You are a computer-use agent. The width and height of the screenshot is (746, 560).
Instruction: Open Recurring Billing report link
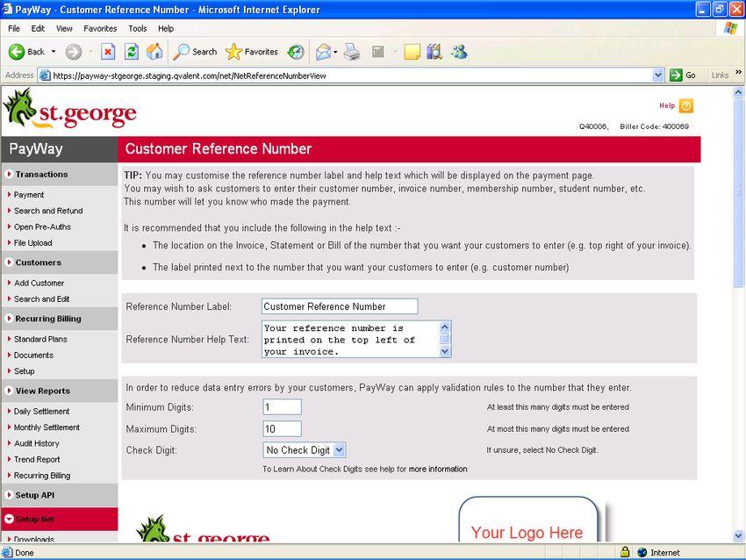pyautogui.click(x=42, y=476)
